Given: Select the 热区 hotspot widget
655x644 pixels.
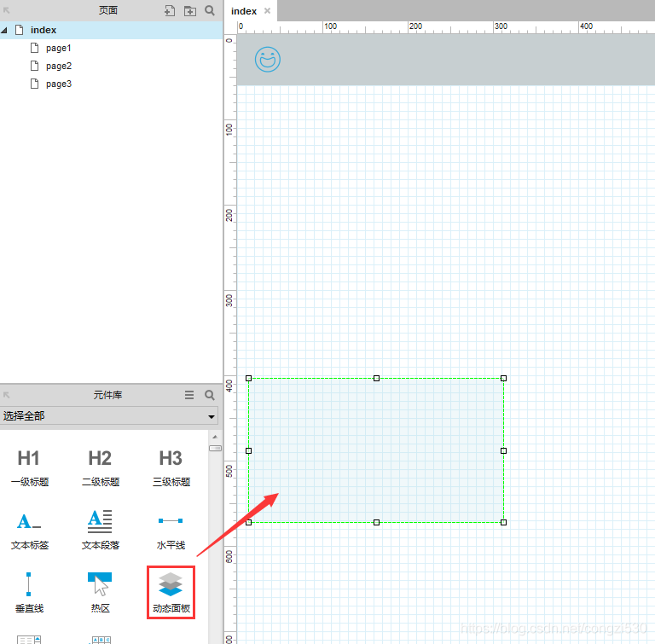Looking at the screenshot, I should (101, 593).
